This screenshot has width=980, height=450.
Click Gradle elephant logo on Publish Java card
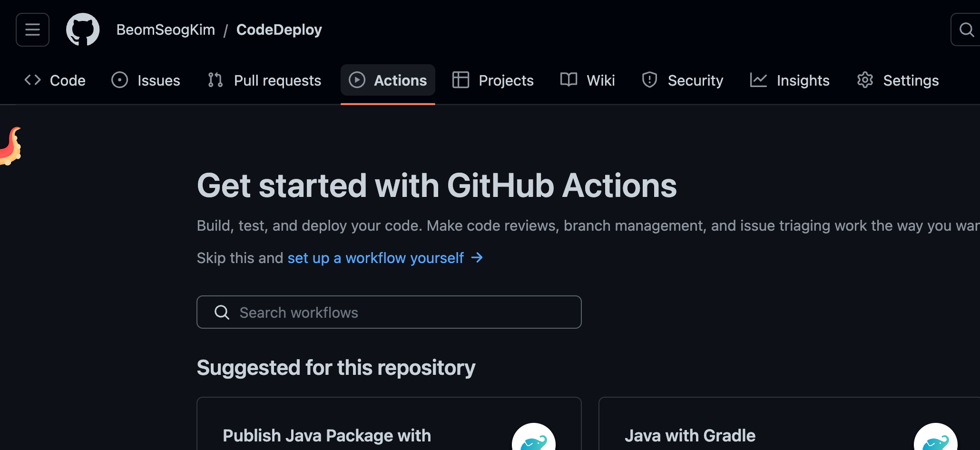pos(534,438)
